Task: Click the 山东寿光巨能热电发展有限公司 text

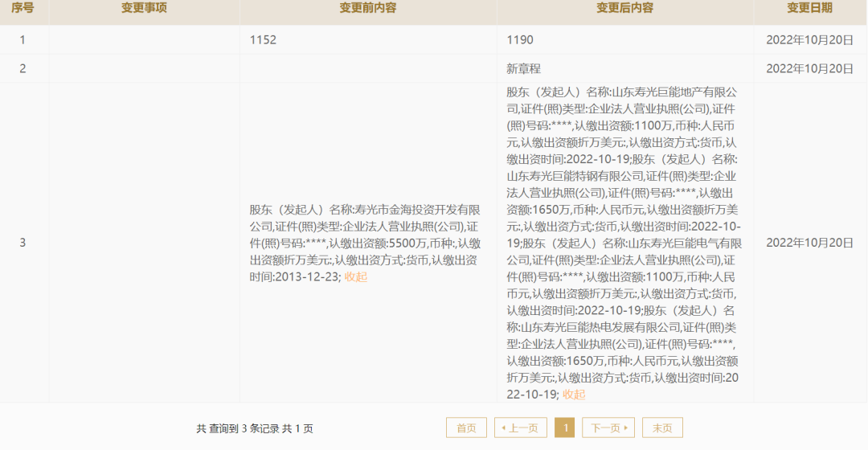Action: coord(600,327)
